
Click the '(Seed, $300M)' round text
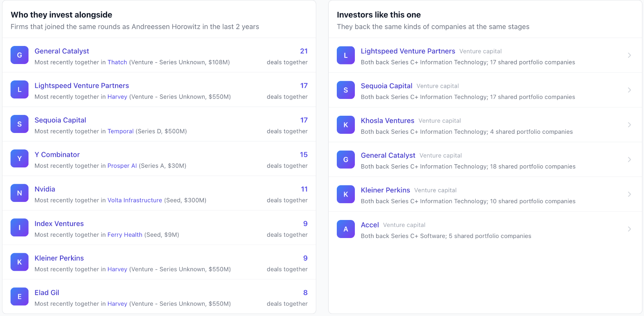[185, 200]
